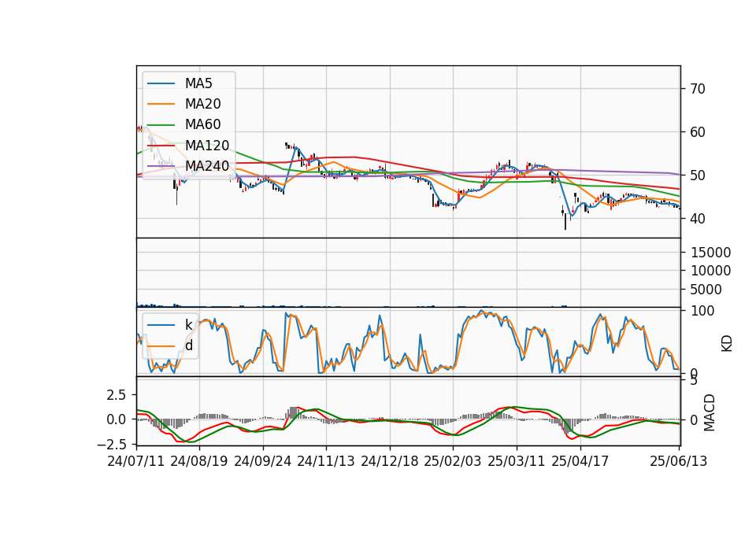The height and width of the screenshot is (543, 756).
Task: Click the 25/02/03 date label
Action: coord(453,461)
